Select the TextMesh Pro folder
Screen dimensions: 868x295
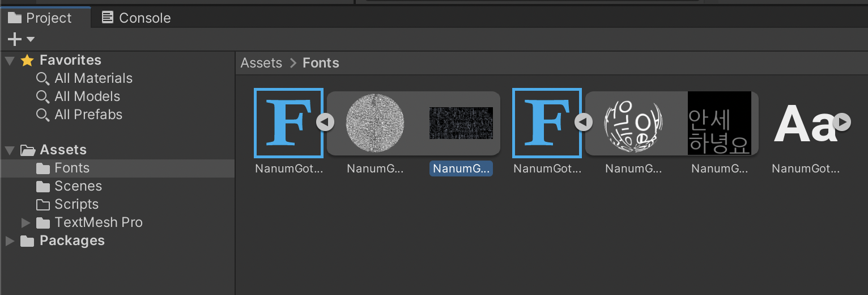(x=99, y=222)
